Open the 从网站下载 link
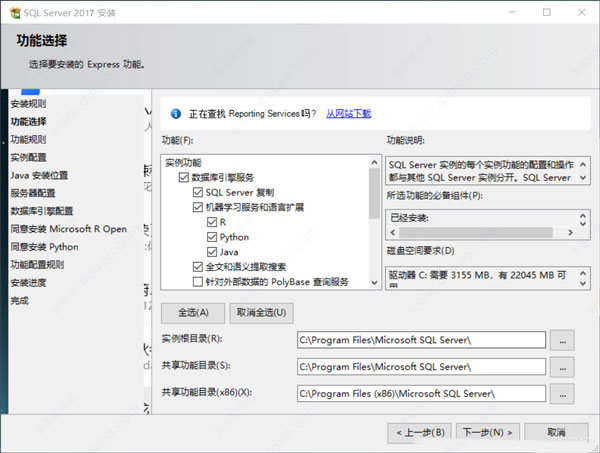 [349, 114]
